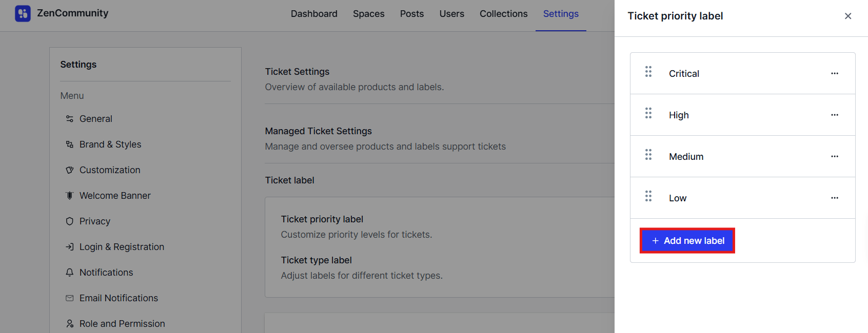Click the ZenCommunity brand name
Screen dimensions: 868x333
pos(73,13)
